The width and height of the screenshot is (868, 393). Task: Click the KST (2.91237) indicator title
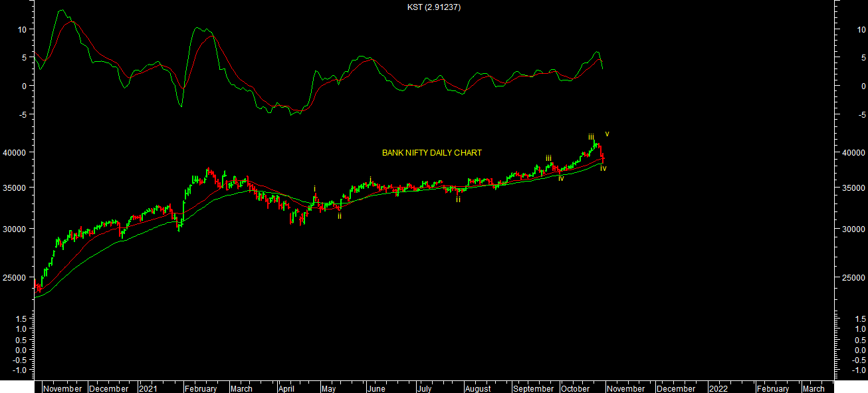(434, 7)
